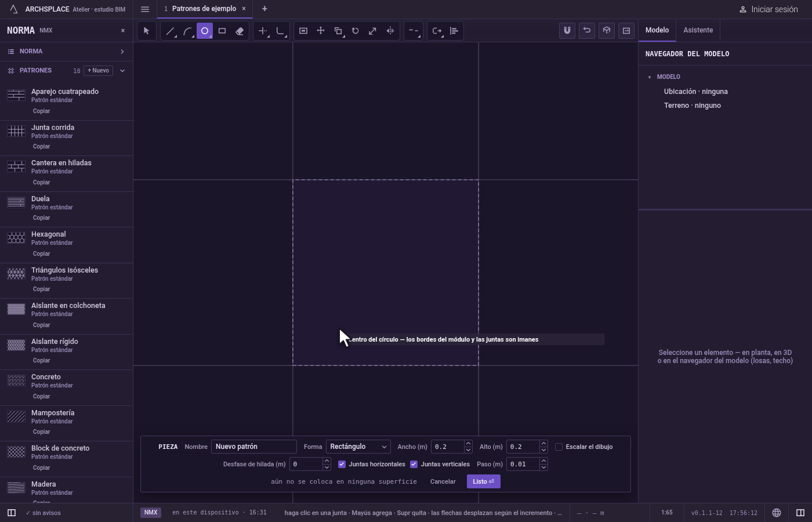This screenshot has width=812, height=522.
Task: Toggle the left panel icon in status bar
Action: coord(11,513)
